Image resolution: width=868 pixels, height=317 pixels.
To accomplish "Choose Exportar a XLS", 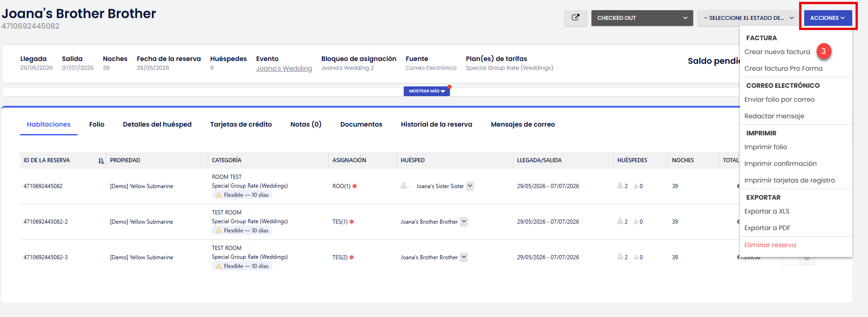I will 767,211.
